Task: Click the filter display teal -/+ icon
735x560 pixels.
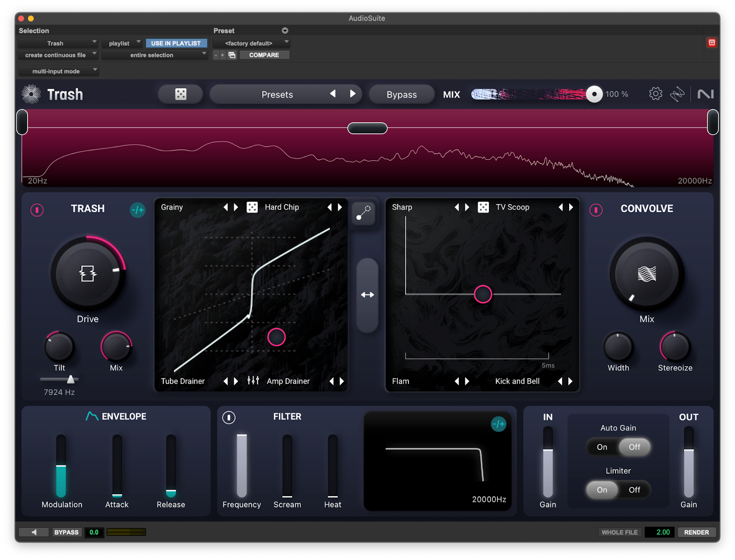Action: [498, 424]
